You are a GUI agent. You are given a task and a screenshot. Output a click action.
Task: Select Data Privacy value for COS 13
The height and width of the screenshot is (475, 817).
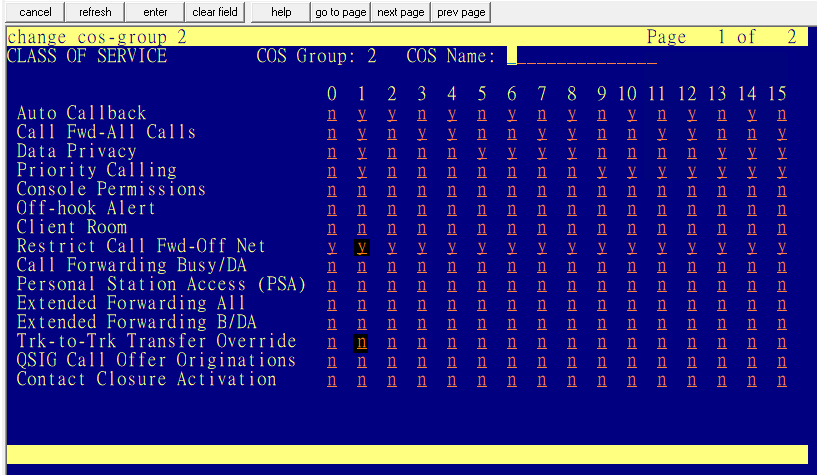[x=722, y=152]
